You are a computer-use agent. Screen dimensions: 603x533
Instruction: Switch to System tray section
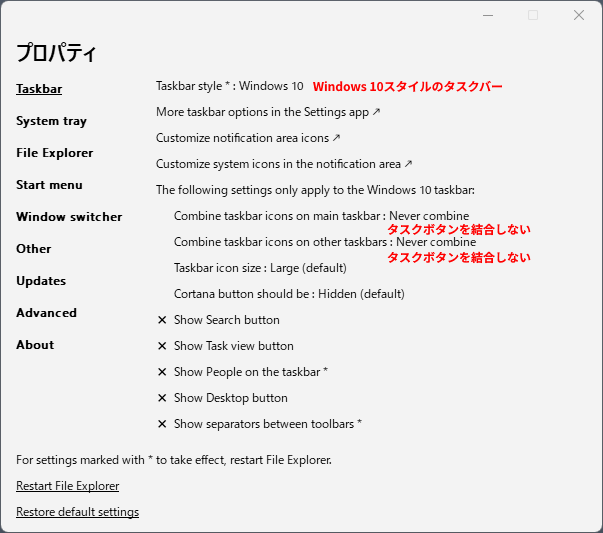point(51,121)
